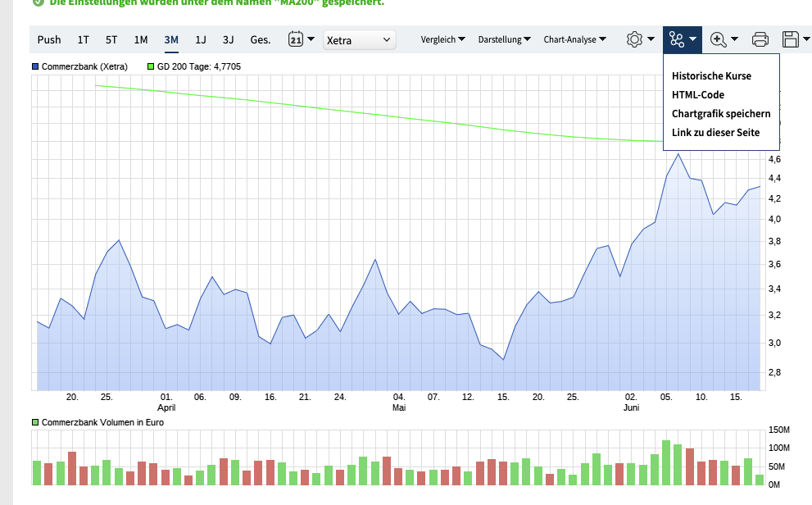
Task: Open the zoom magnifier tool
Action: pyautogui.click(x=719, y=39)
